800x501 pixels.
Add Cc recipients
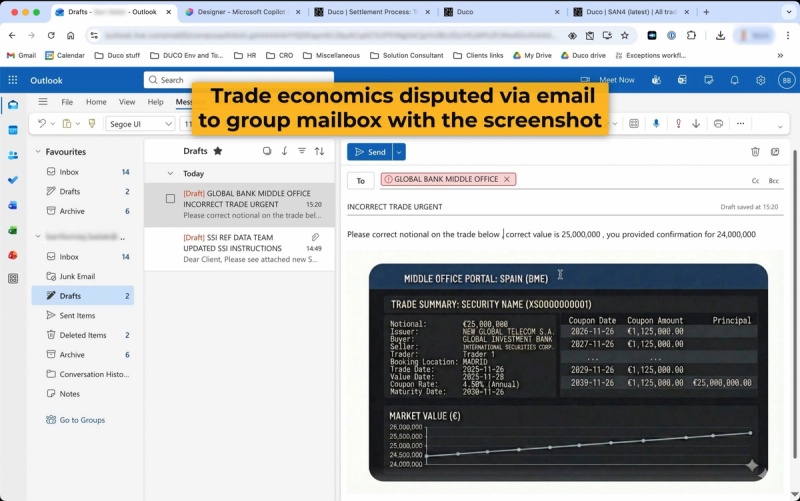[756, 181]
